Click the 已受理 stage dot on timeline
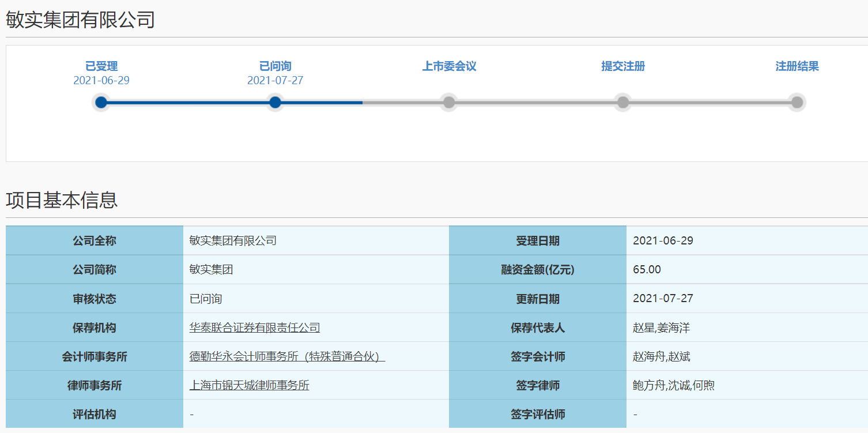The height and width of the screenshot is (433, 868). pos(101,103)
